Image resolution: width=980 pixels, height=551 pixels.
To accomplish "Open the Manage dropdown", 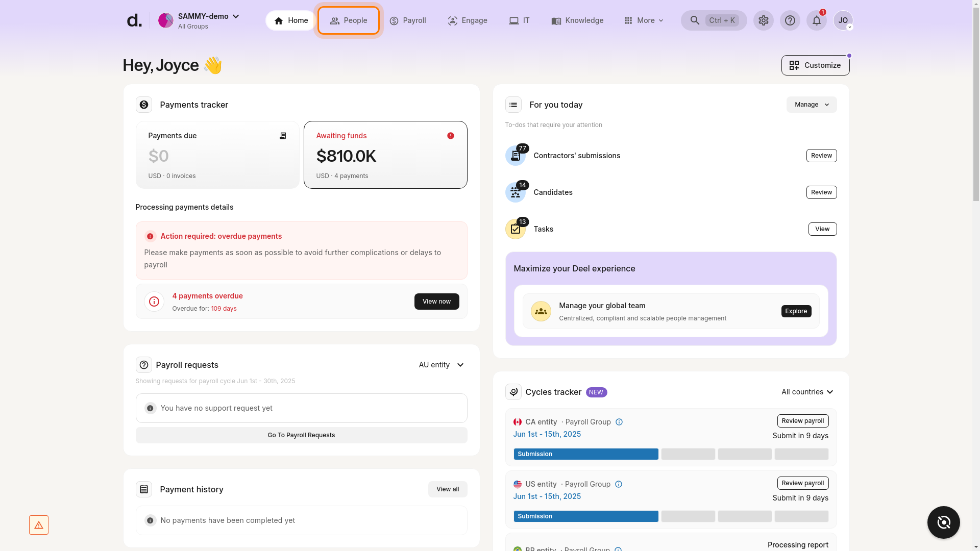I will [811, 105].
